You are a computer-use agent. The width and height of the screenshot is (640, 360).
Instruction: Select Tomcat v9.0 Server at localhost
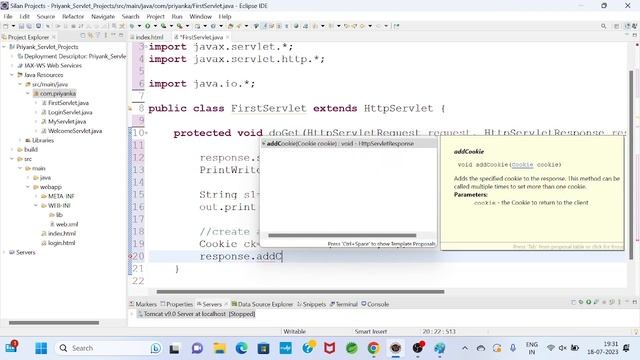196,314
